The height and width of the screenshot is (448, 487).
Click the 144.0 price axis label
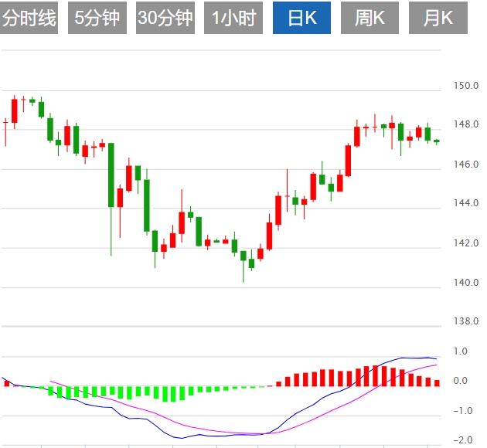tap(466, 203)
